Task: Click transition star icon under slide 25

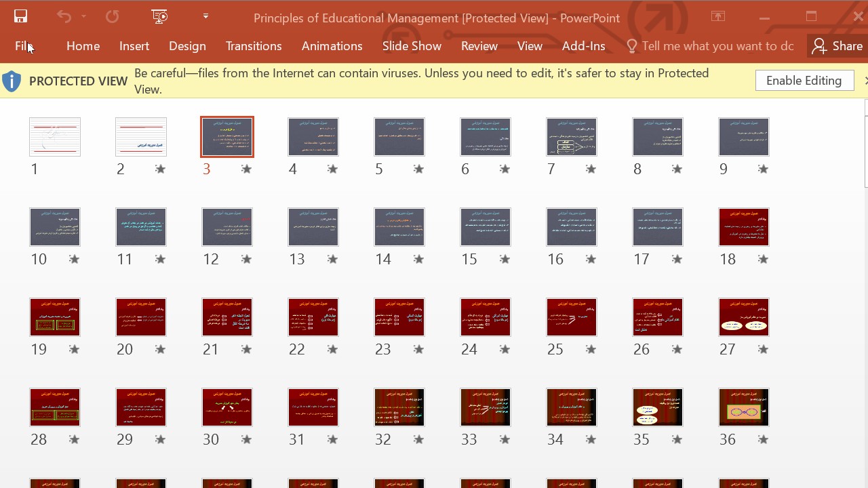Action: [x=591, y=349]
